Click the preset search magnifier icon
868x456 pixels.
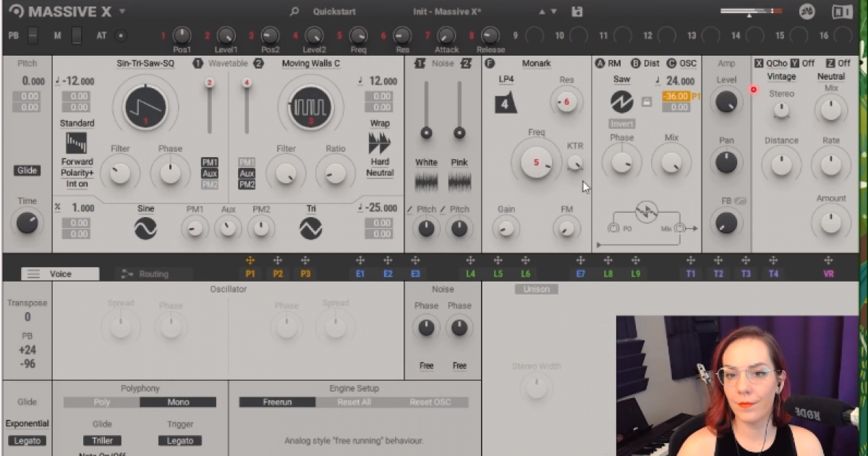pyautogui.click(x=294, y=12)
